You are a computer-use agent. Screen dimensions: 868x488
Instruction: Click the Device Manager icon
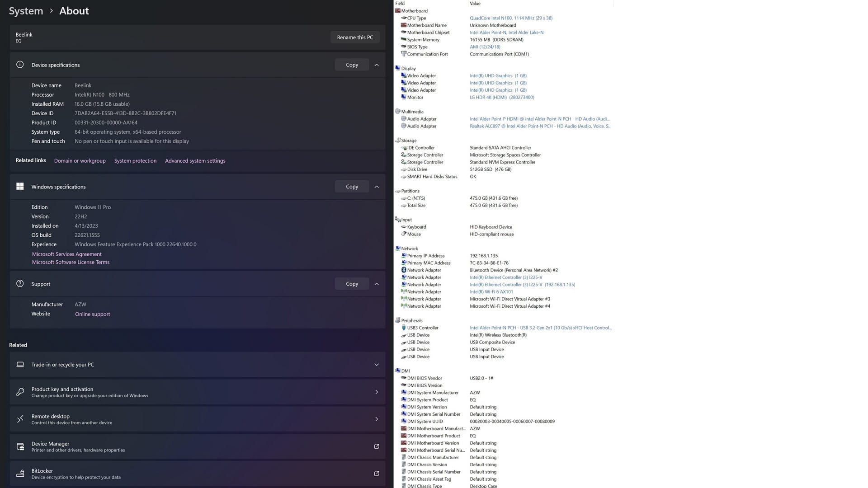click(x=20, y=446)
